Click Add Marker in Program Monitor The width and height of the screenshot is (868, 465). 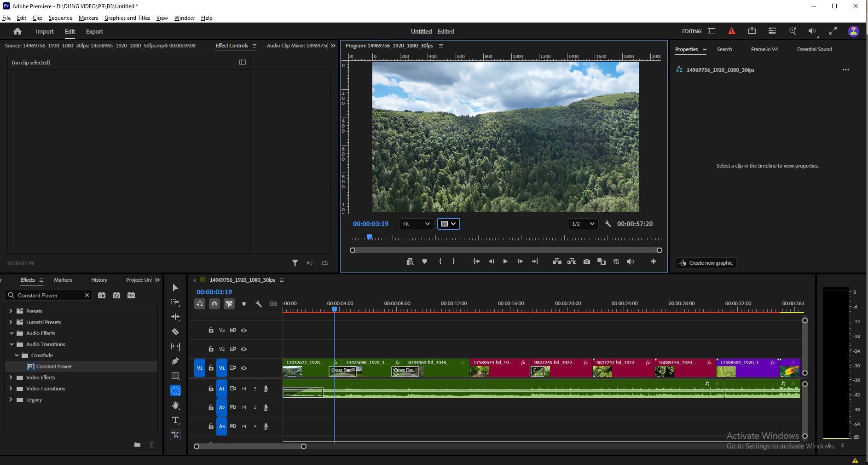coord(424,262)
